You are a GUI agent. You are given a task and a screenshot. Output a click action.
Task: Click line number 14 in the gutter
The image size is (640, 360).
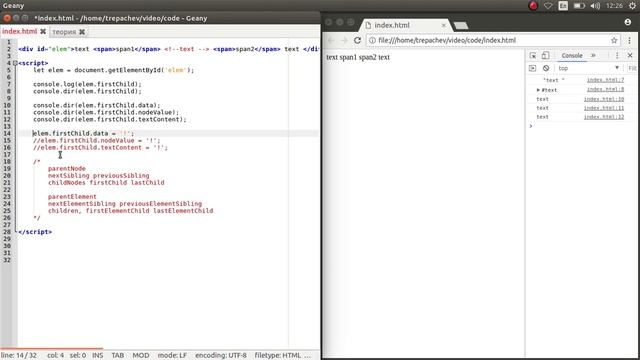point(7,133)
